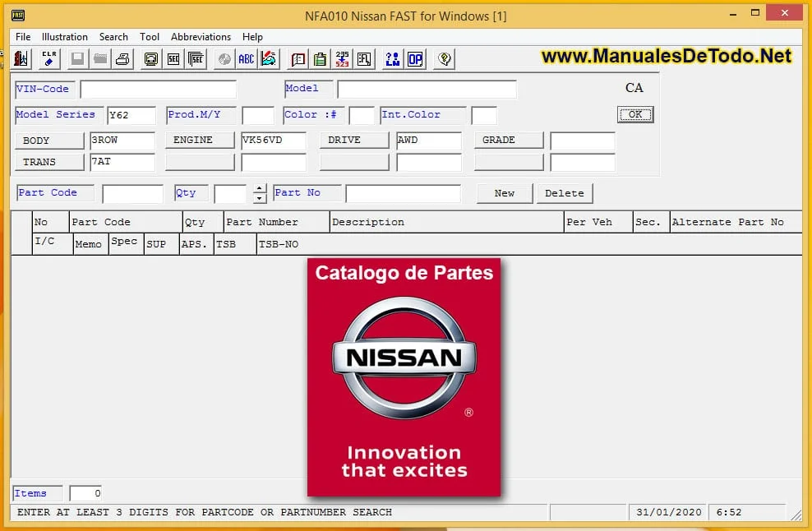Click the Part Code input field
Image resolution: width=812 pixels, height=531 pixels.
point(133,194)
